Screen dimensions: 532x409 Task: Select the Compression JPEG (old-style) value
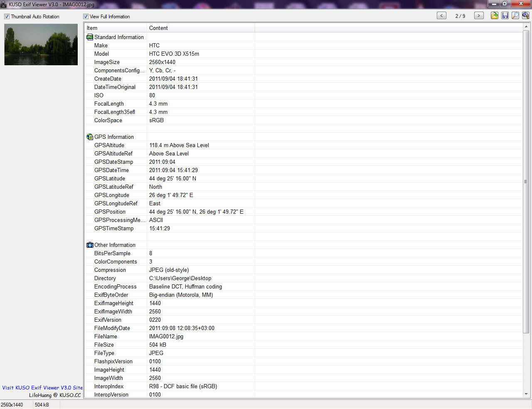169,270
